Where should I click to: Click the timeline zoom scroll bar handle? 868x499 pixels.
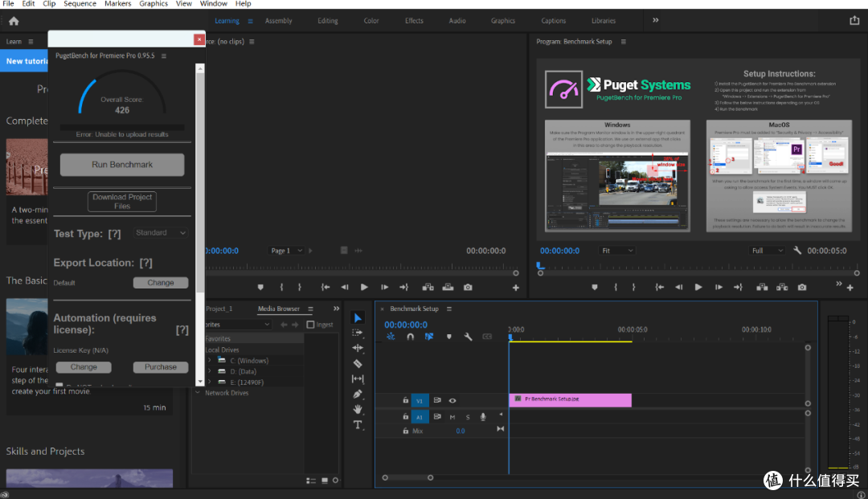tap(407, 477)
